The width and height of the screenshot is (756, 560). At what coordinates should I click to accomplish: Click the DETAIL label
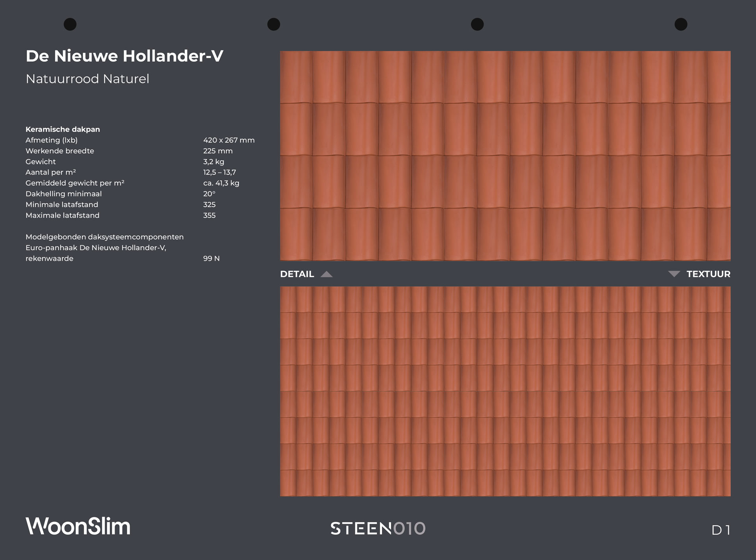(x=297, y=274)
